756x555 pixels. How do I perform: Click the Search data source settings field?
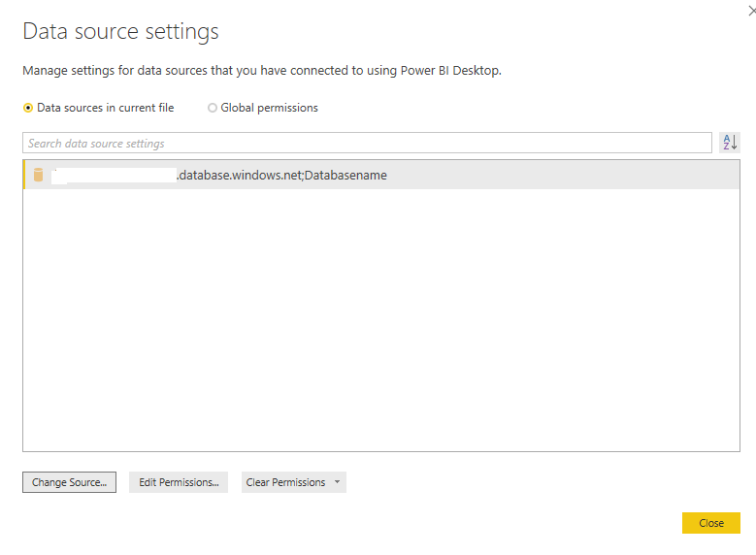click(367, 144)
